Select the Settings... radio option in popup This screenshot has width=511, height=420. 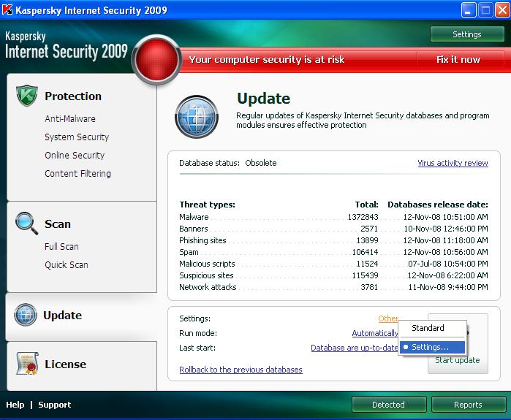pos(432,347)
